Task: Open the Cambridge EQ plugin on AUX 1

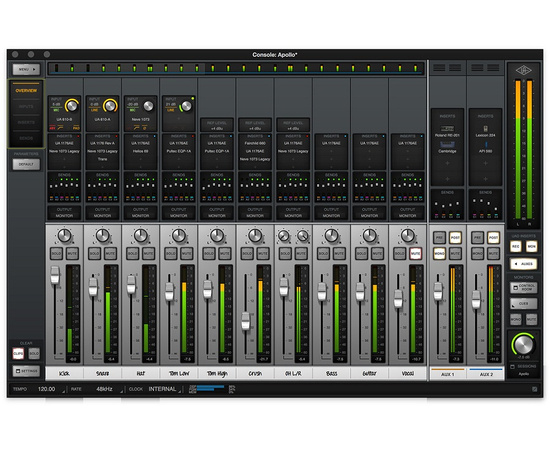Action: pyautogui.click(x=447, y=147)
